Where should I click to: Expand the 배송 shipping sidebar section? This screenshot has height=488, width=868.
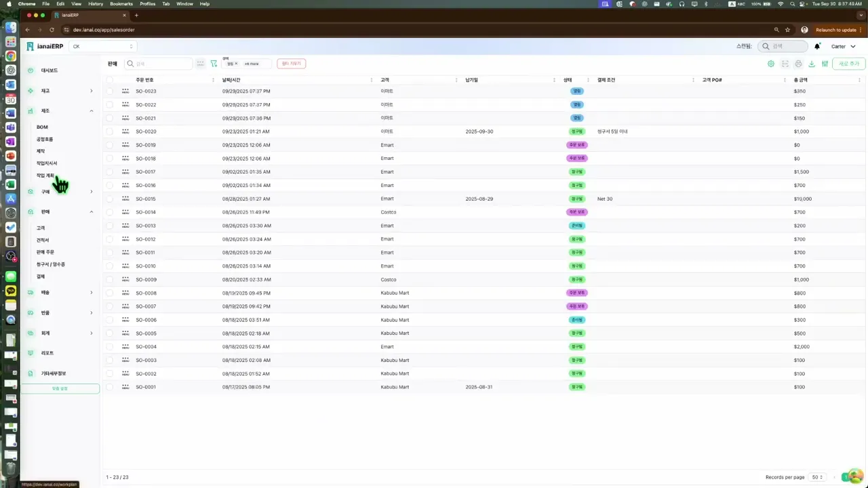92,293
